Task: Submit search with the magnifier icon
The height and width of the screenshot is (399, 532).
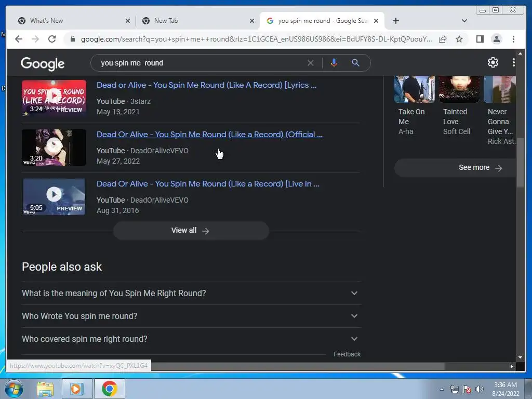Action: point(355,63)
